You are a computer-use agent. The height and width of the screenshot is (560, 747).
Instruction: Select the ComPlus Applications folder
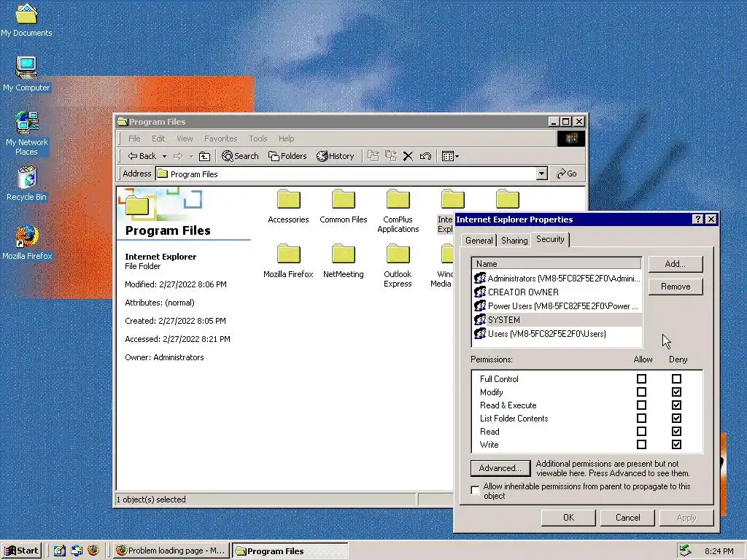tap(398, 211)
